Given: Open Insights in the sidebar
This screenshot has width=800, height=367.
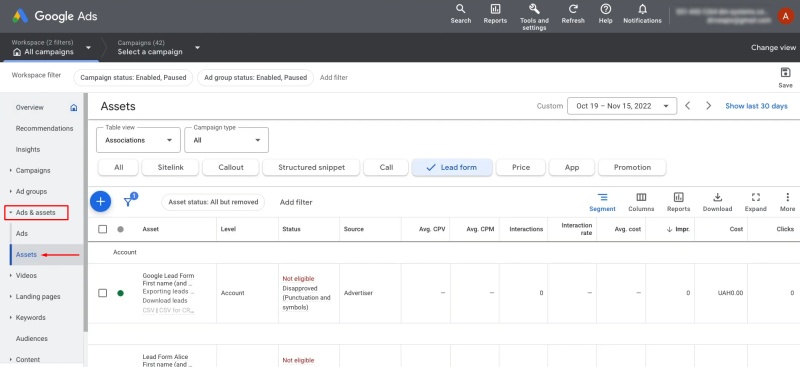Looking at the screenshot, I should [28, 150].
